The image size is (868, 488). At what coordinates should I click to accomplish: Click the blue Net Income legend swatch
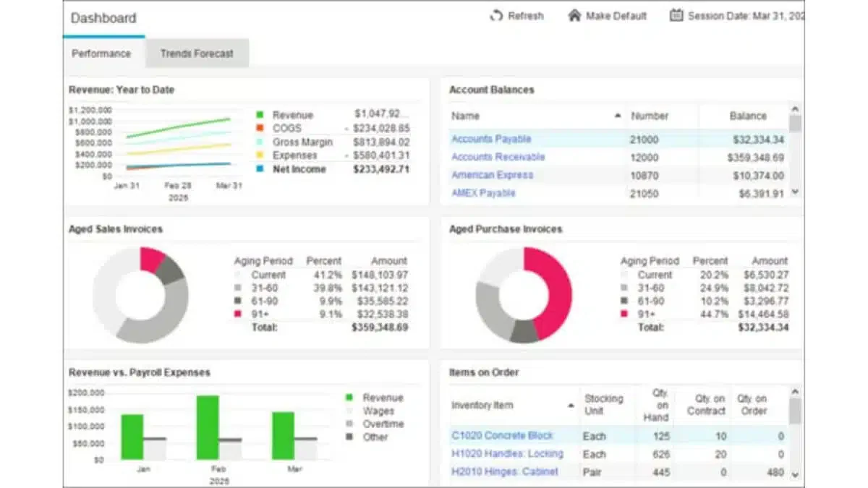point(260,169)
